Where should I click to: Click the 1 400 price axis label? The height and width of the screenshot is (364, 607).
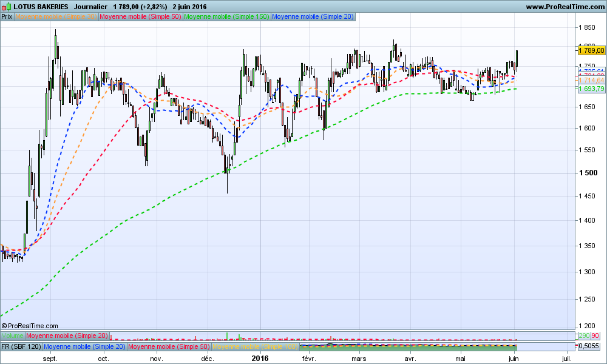[587, 220]
